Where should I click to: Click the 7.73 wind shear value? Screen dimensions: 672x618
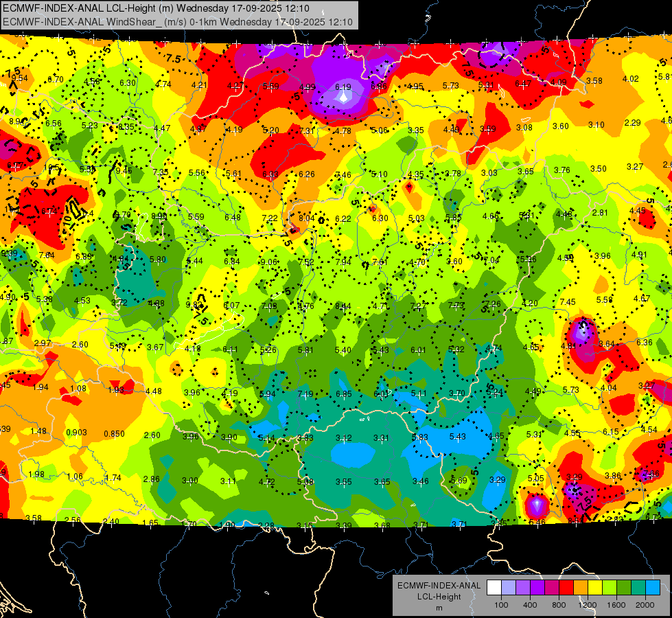point(456,306)
